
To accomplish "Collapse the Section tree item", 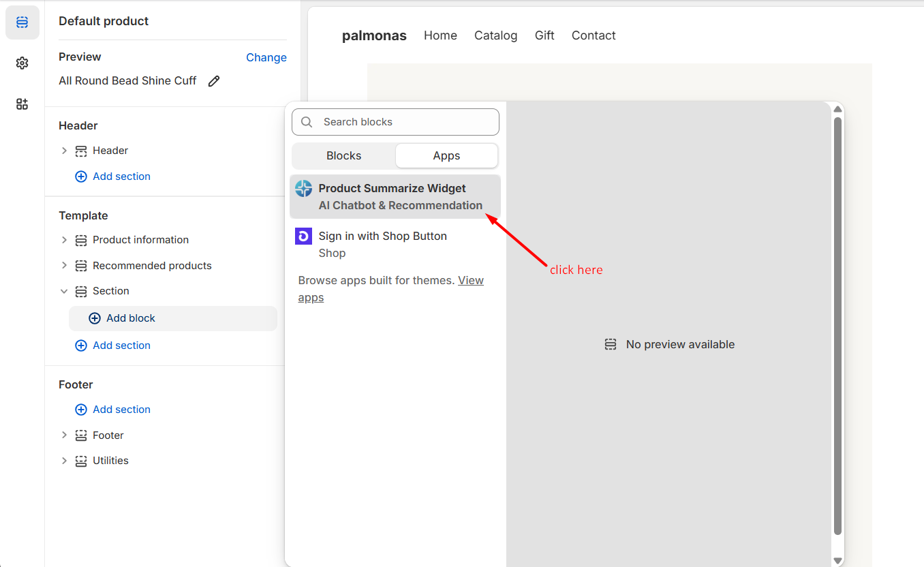I will (x=64, y=291).
